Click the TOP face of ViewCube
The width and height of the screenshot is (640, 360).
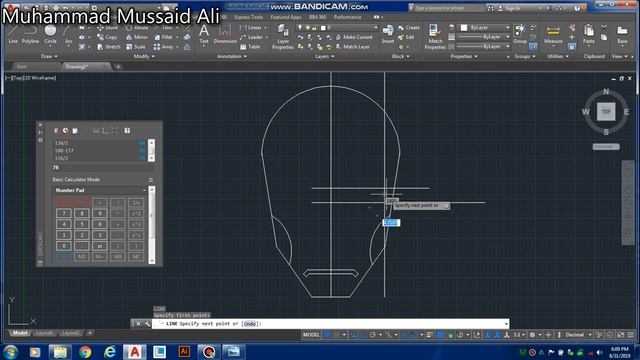coord(606,111)
